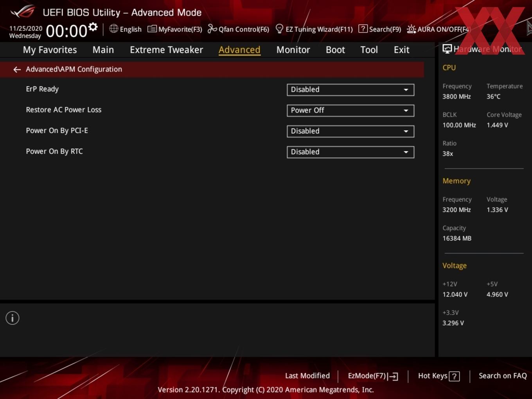Click the info icon in help area
The width and height of the screenshot is (532, 399).
pyautogui.click(x=13, y=318)
